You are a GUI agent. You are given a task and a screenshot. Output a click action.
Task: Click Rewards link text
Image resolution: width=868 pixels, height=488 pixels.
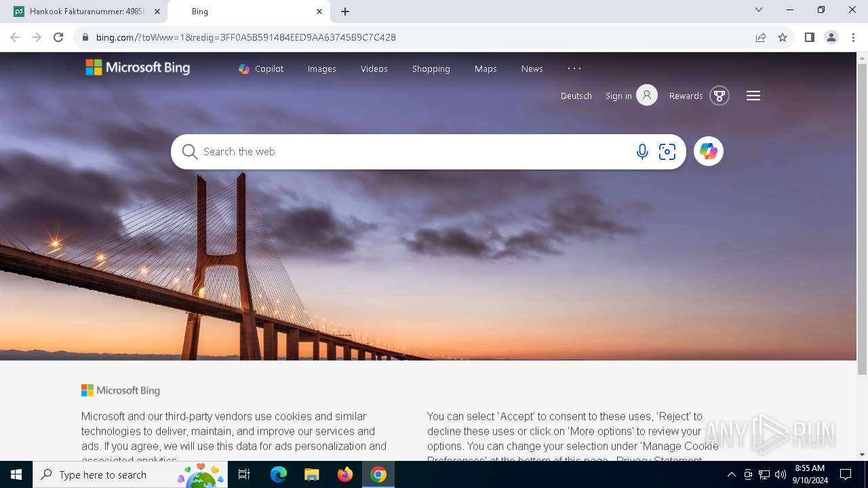[x=686, y=96]
